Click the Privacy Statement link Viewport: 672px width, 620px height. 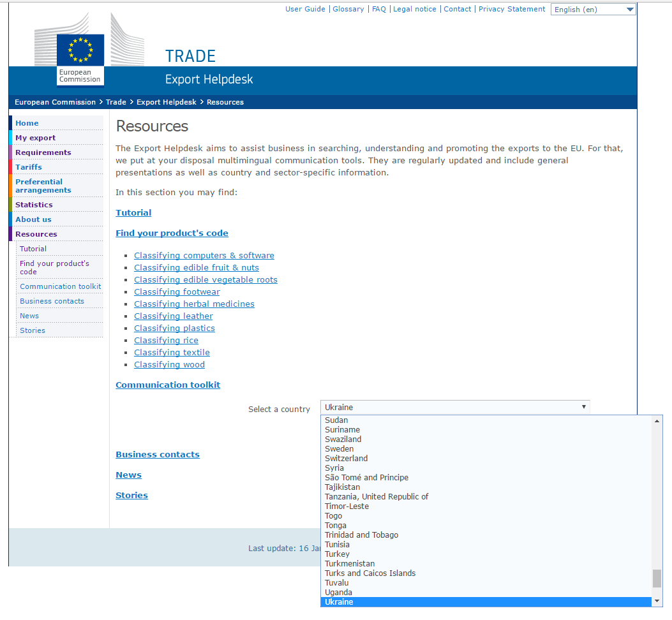[x=512, y=9]
